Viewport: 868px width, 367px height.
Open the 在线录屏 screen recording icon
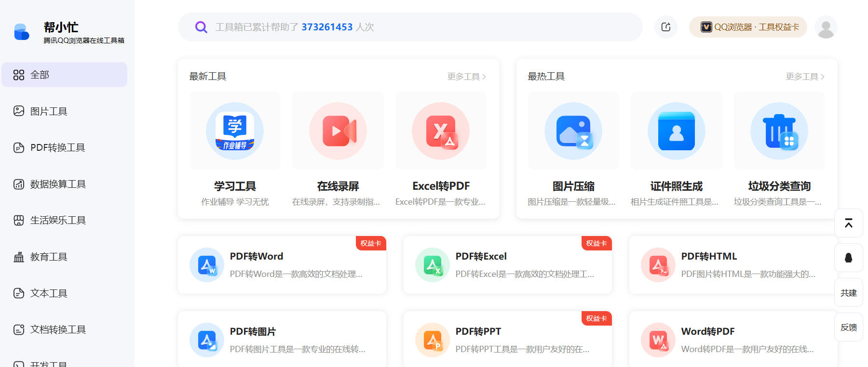coord(338,131)
